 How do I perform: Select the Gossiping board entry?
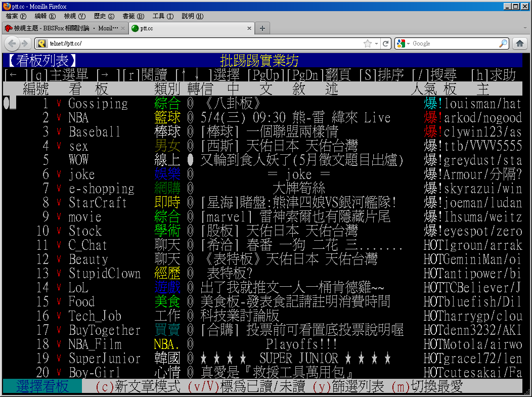pos(98,104)
